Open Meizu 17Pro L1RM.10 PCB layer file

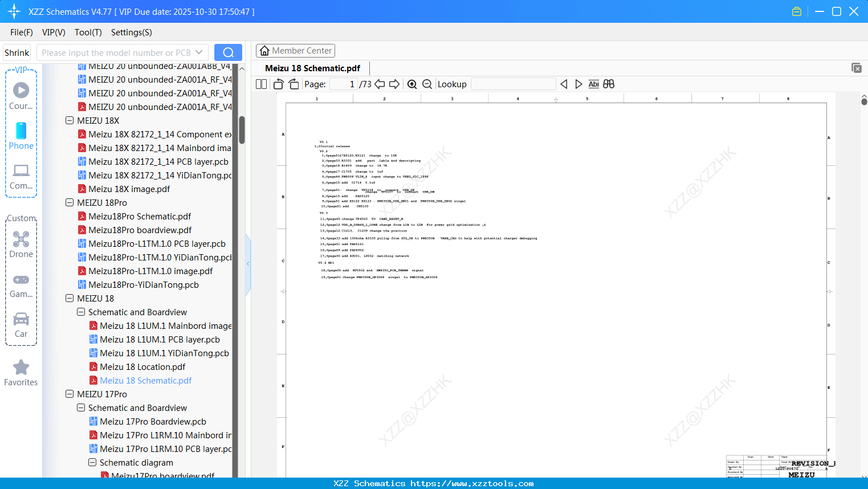160,449
